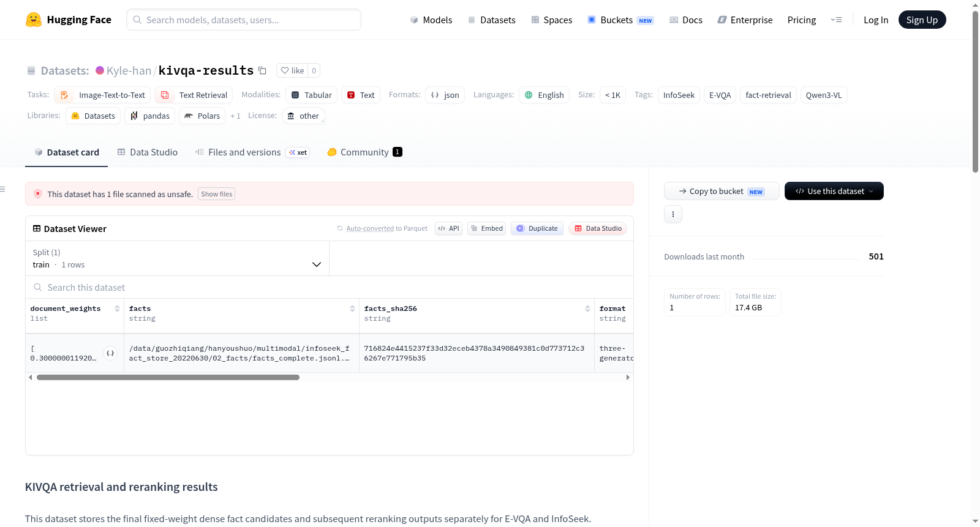Show files scanned as unsafe
980x527 pixels.
[217, 194]
